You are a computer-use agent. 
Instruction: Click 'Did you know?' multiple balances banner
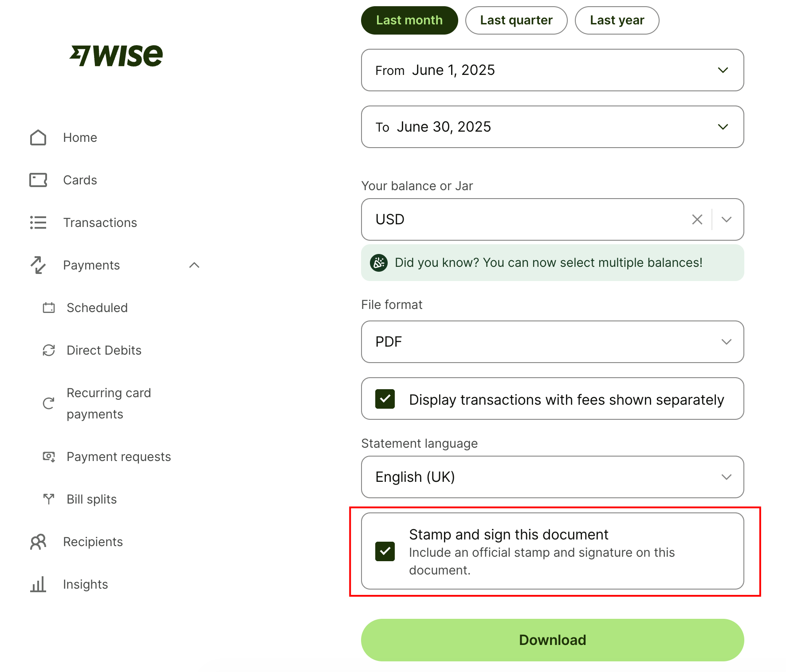pos(553,263)
